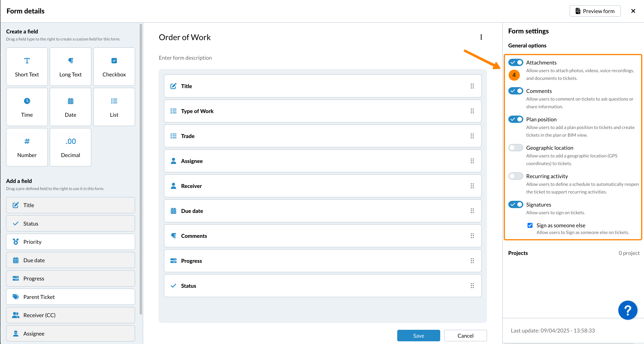Select the Number field type
Screen dimensions: 644x344
(x=27, y=147)
